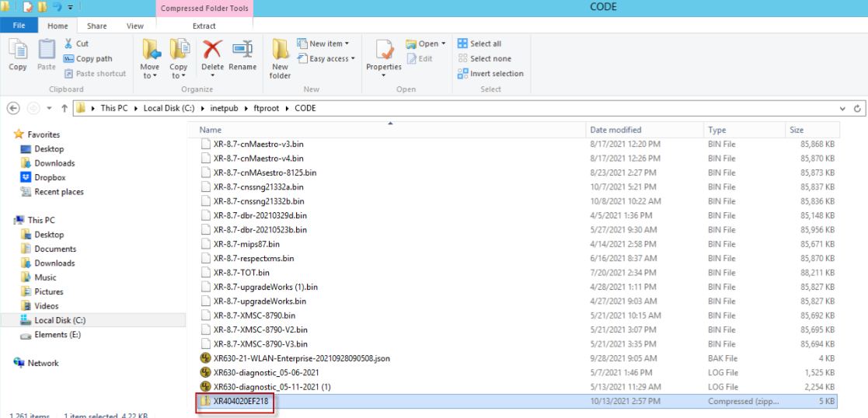Click the undo icon in title bar
Viewport: 868px width, 418px height.
[x=57, y=7]
